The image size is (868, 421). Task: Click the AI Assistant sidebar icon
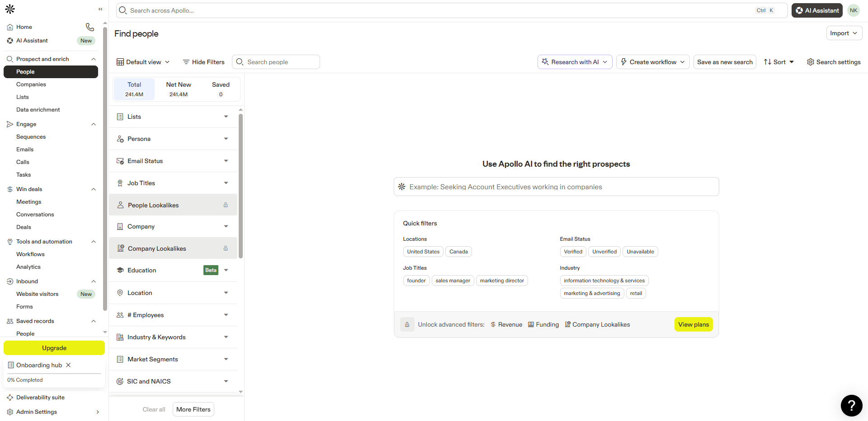pos(10,41)
